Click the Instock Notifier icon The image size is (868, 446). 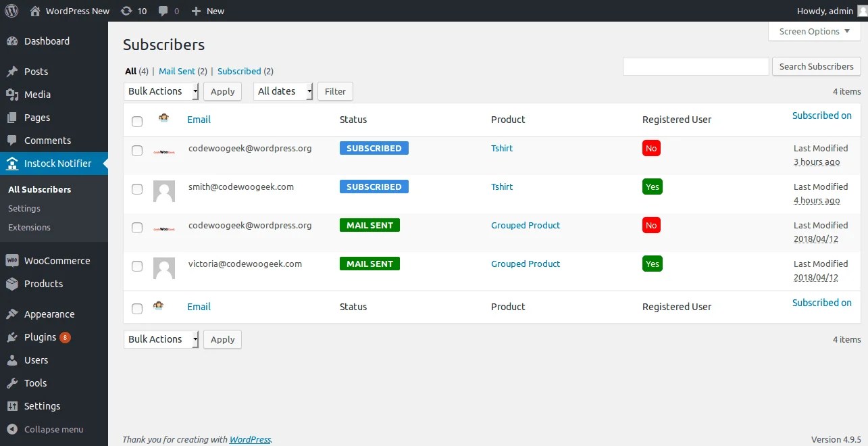point(12,164)
